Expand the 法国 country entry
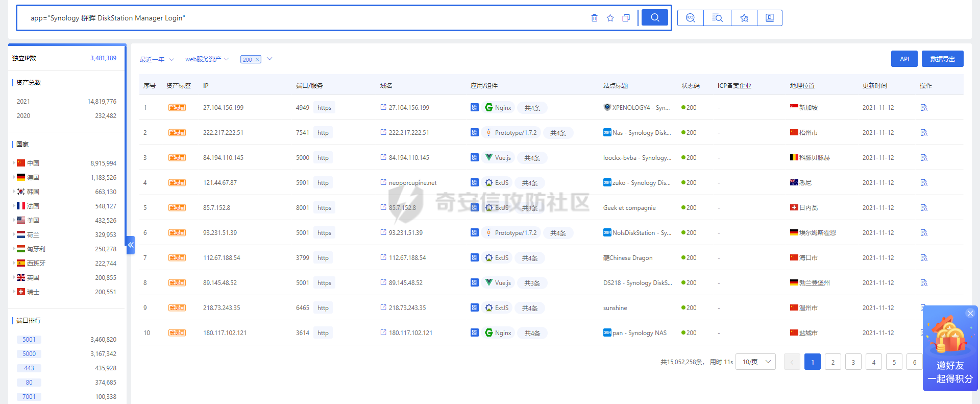The height and width of the screenshot is (404, 980). pyautogui.click(x=14, y=206)
